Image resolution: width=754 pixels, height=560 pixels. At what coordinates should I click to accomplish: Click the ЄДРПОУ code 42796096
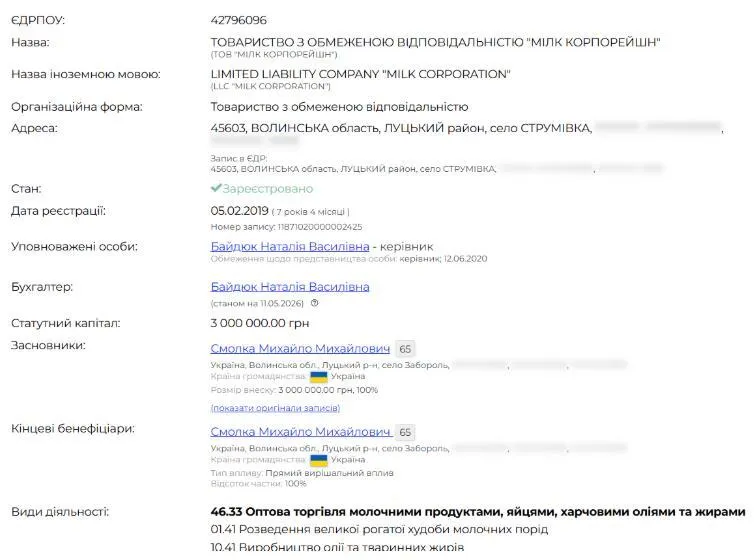(x=239, y=20)
